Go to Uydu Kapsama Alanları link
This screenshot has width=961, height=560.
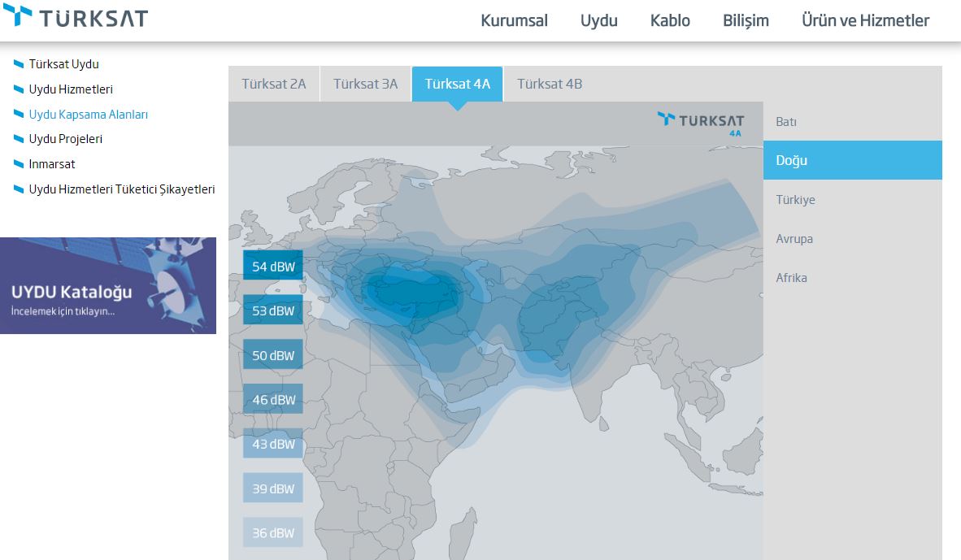(x=89, y=115)
